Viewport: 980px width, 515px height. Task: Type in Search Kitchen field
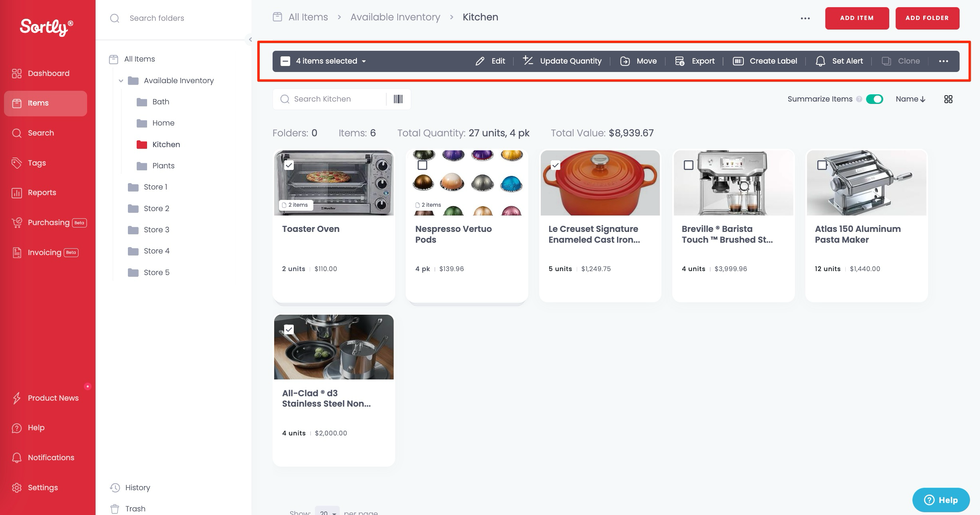pyautogui.click(x=329, y=99)
